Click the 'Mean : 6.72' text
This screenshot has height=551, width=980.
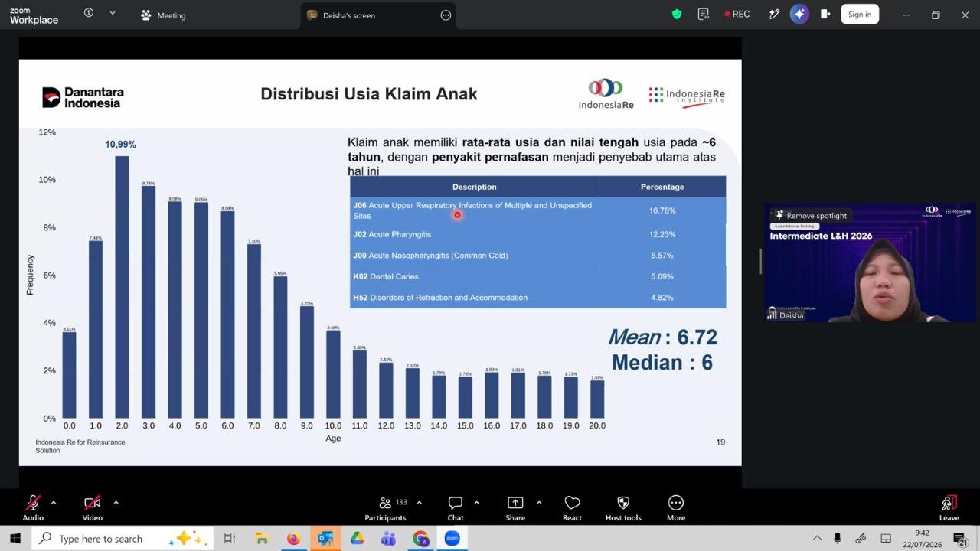point(662,337)
